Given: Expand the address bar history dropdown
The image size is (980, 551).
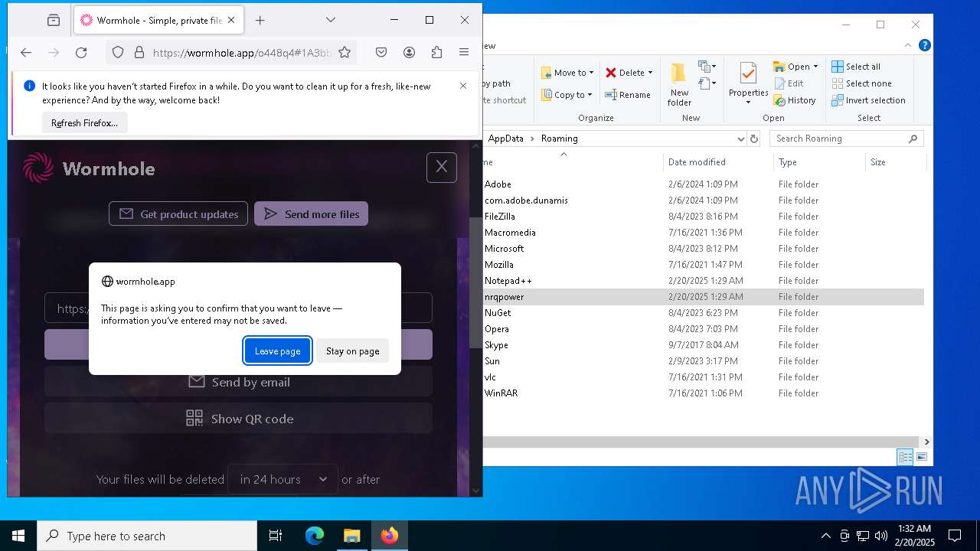Looking at the screenshot, I should (x=740, y=139).
